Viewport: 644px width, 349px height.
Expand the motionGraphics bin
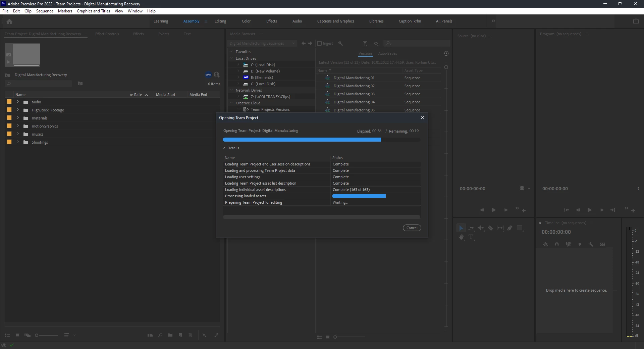pos(18,126)
